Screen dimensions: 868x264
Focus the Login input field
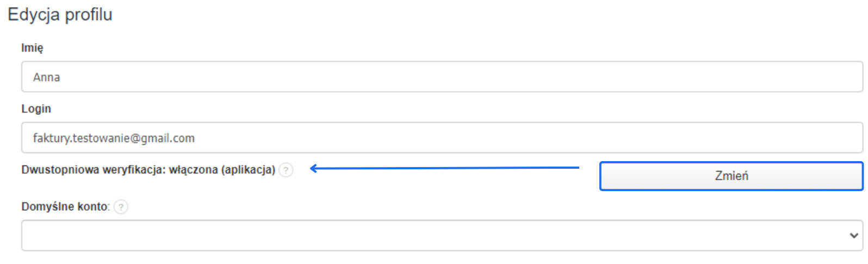(435, 138)
